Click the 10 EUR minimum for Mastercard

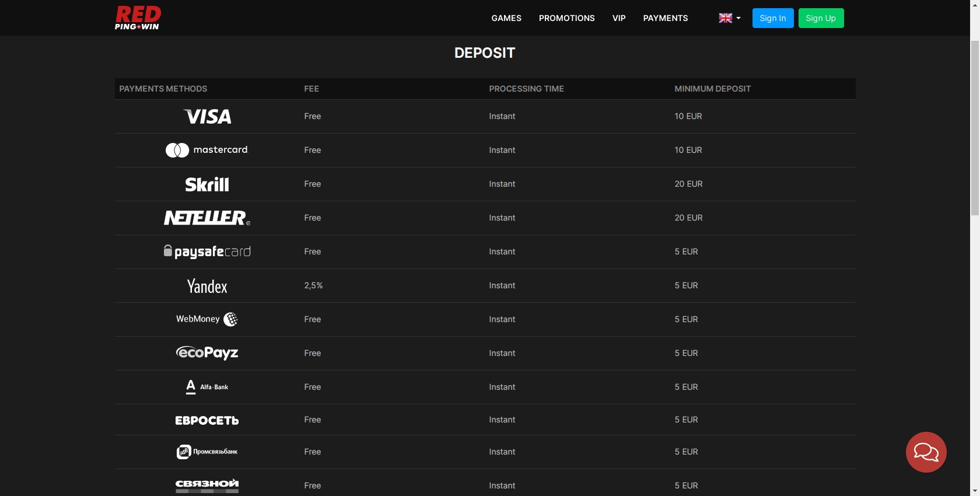tap(688, 150)
